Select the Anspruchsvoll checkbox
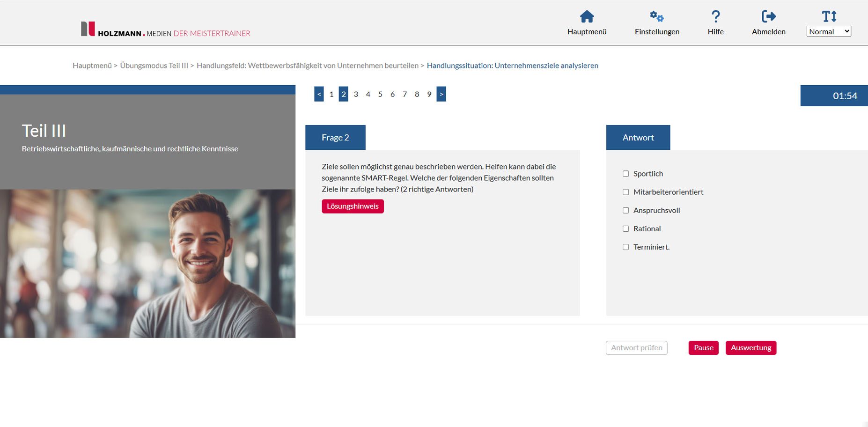The height and width of the screenshot is (427, 868). pyautogui.click(x=625, y=211)
